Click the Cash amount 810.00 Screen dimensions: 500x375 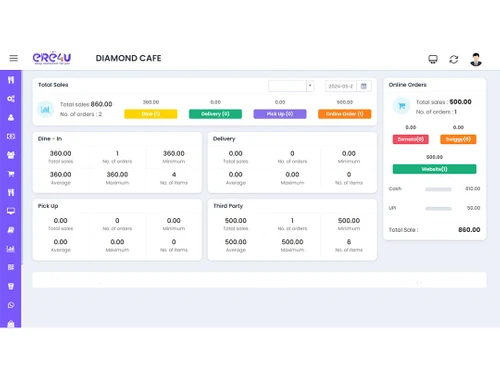point(473,189)
